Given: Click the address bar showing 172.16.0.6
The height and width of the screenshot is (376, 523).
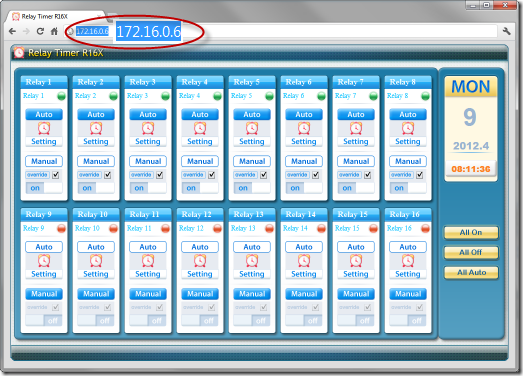Looking at the screenshot, I should [x=284, y=31].
